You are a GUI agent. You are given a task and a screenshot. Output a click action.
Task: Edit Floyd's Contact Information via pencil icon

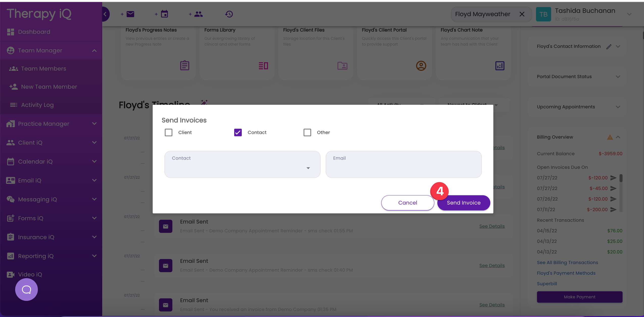(x=609, y=46)
